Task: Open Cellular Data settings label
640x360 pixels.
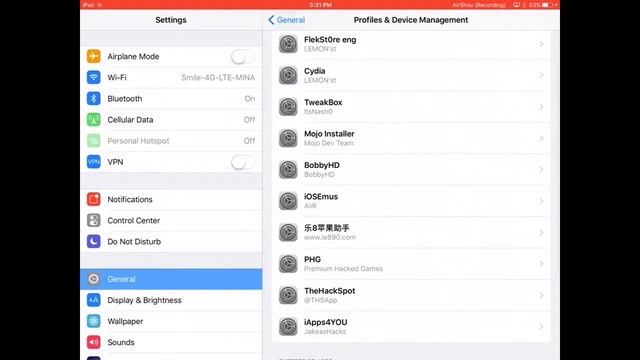Action: pos(130,120)
